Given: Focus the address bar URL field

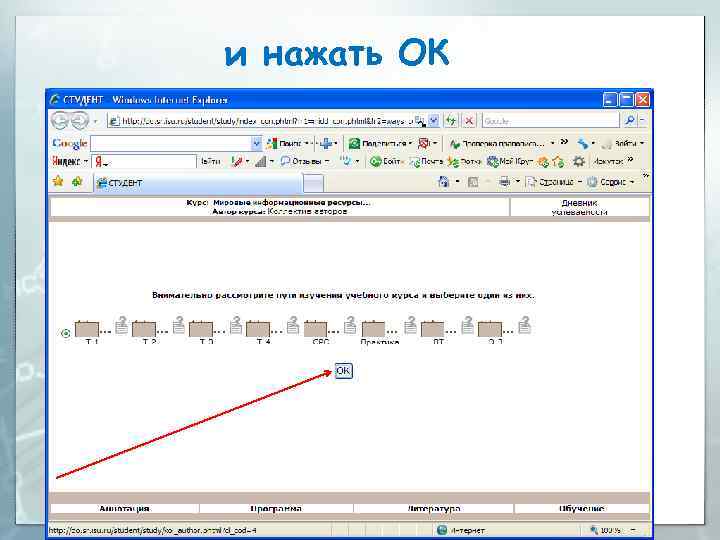Looking at the screenshot, I should point(262,121).
